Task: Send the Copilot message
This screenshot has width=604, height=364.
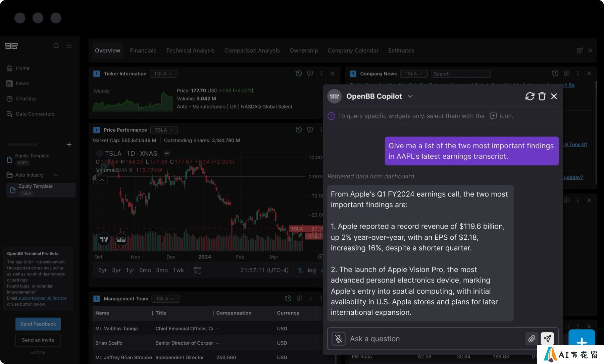Action: [x=547, y=339]
